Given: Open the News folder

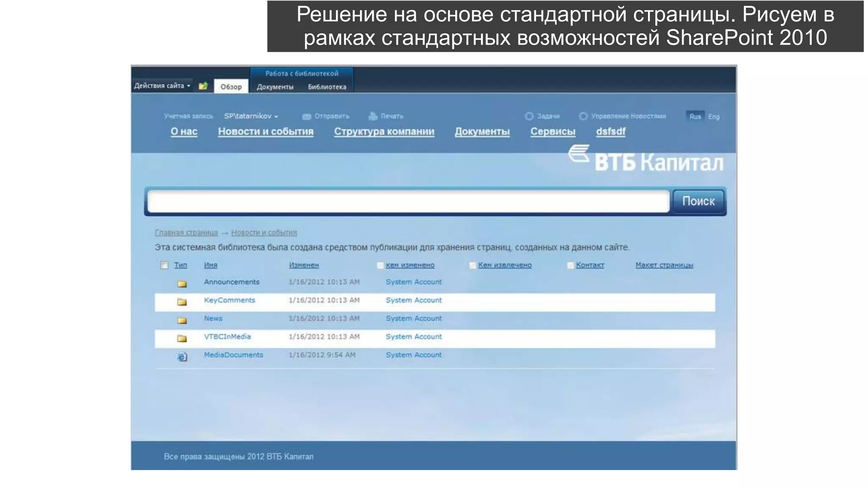Looking at the screenshot, I should pos(213,318).
